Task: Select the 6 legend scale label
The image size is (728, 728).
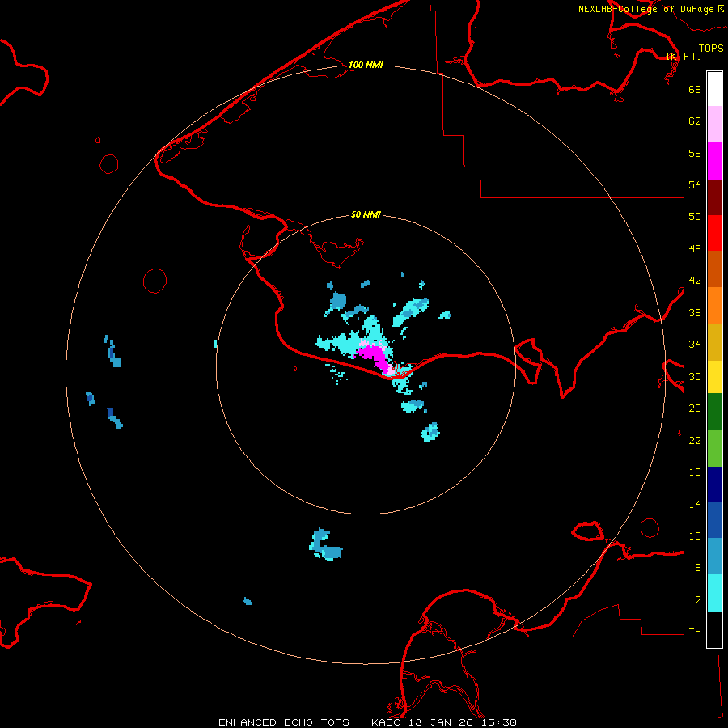Action: [x=698, y=568]
